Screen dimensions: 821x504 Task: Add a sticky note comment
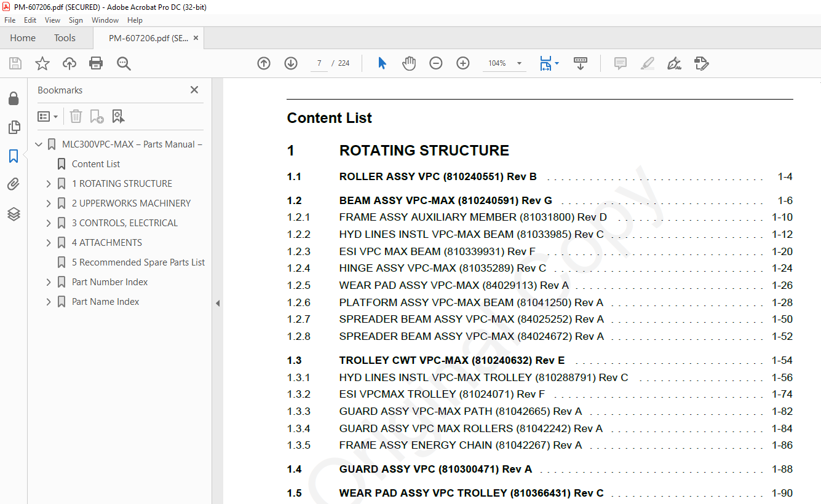point(621,63)
